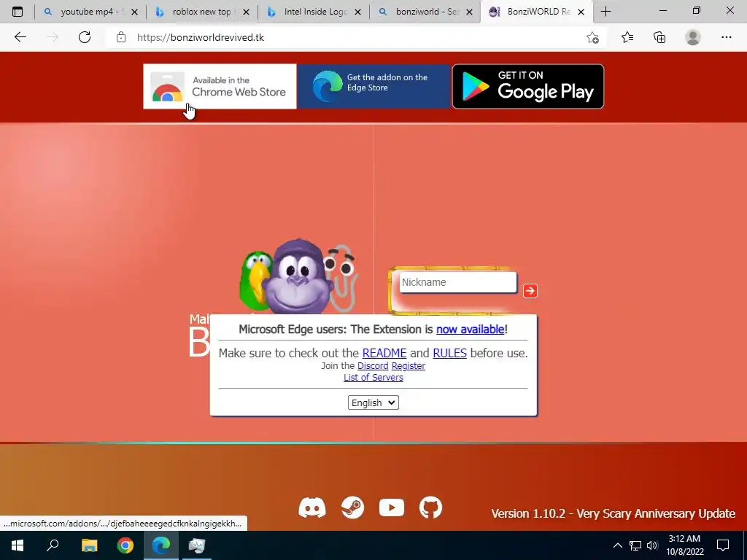Switch to the 'Intel Inside Logo' tab

point(314,12)
